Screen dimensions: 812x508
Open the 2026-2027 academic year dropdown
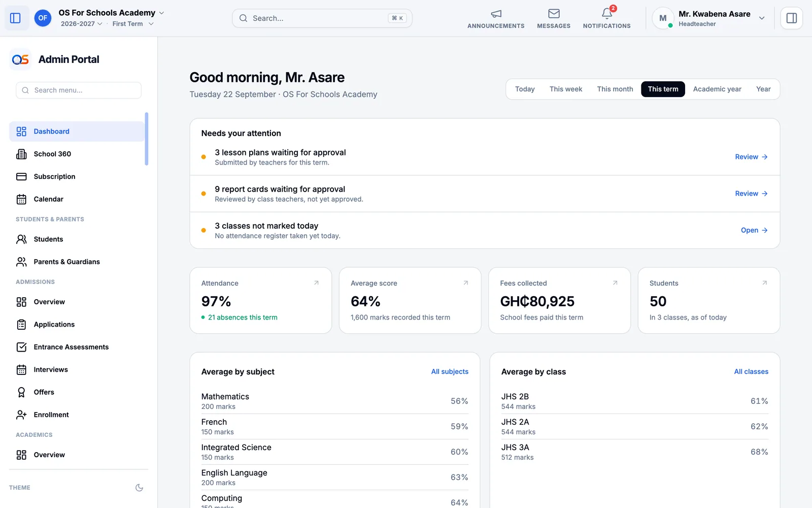[x=81, y=24]
